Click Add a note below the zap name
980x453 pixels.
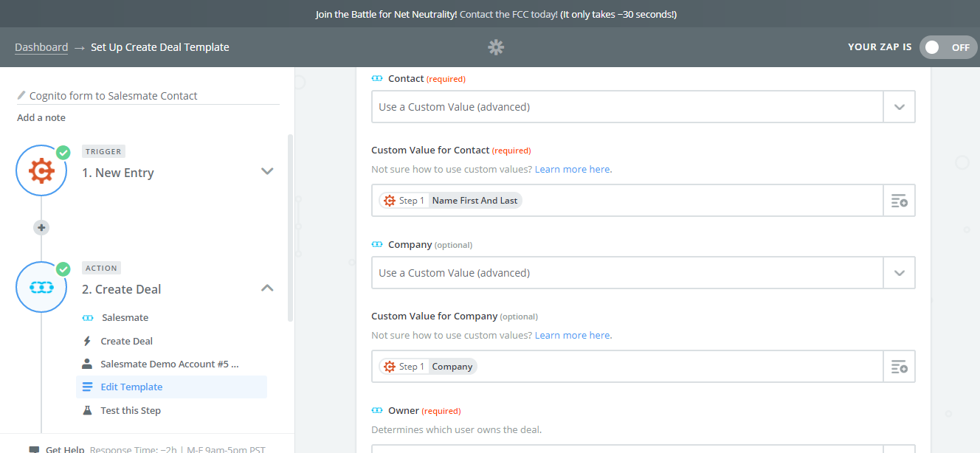[x=41, y=118]
